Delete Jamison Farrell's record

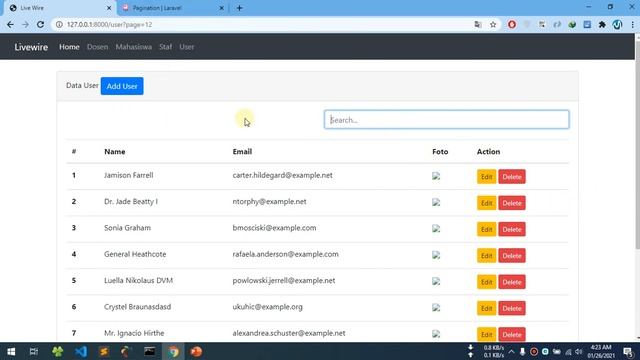(512, 177)
